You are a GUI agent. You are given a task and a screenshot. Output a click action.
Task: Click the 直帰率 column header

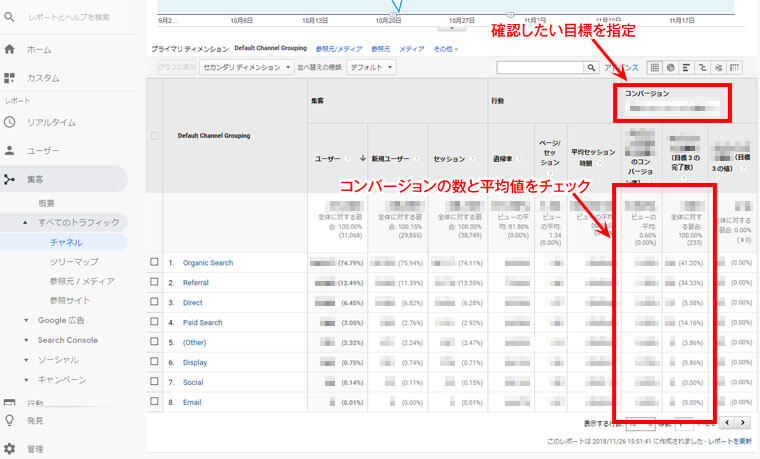point(503,158)
